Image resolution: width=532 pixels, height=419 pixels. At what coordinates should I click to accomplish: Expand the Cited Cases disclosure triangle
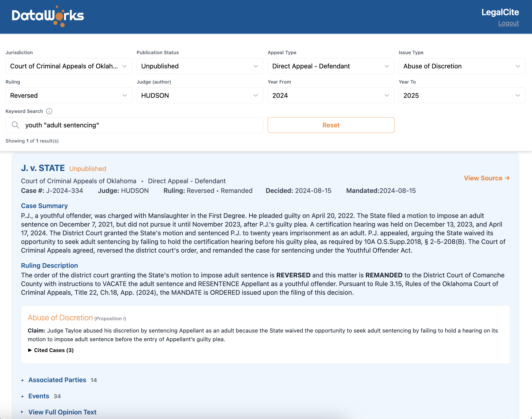[30, 350]
